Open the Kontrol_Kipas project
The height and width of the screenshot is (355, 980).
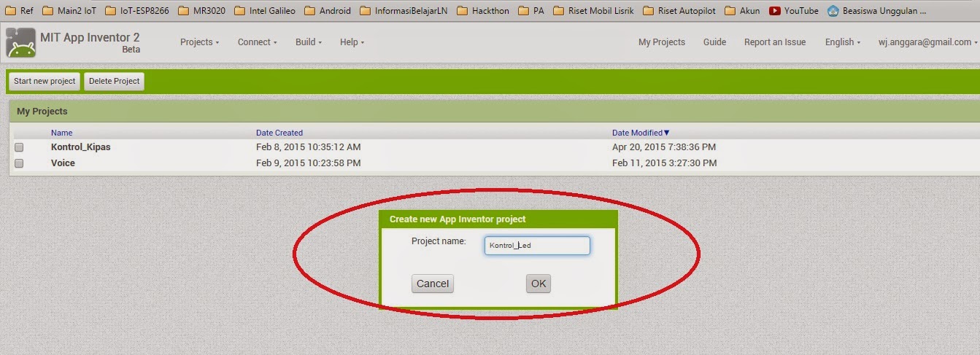81,147
